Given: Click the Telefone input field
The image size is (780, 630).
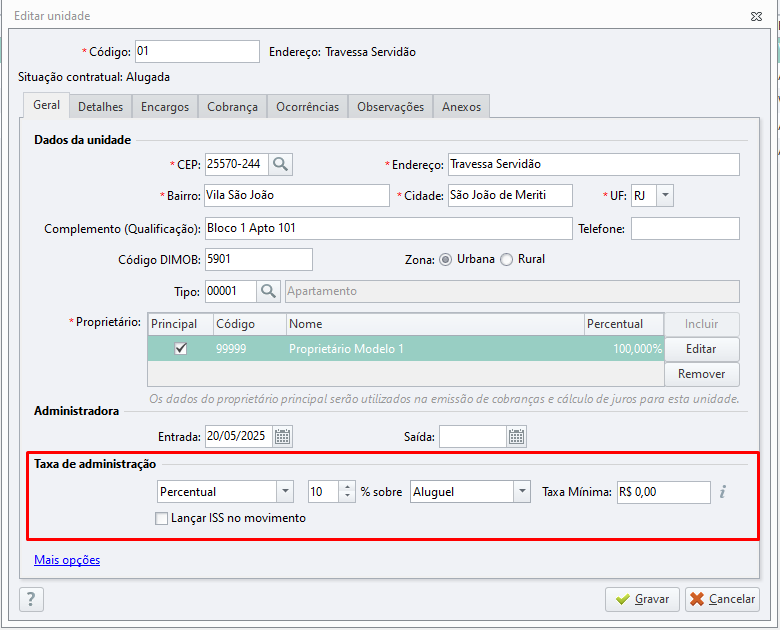Looking at the screenshot, I should click(x=685, y=228).
